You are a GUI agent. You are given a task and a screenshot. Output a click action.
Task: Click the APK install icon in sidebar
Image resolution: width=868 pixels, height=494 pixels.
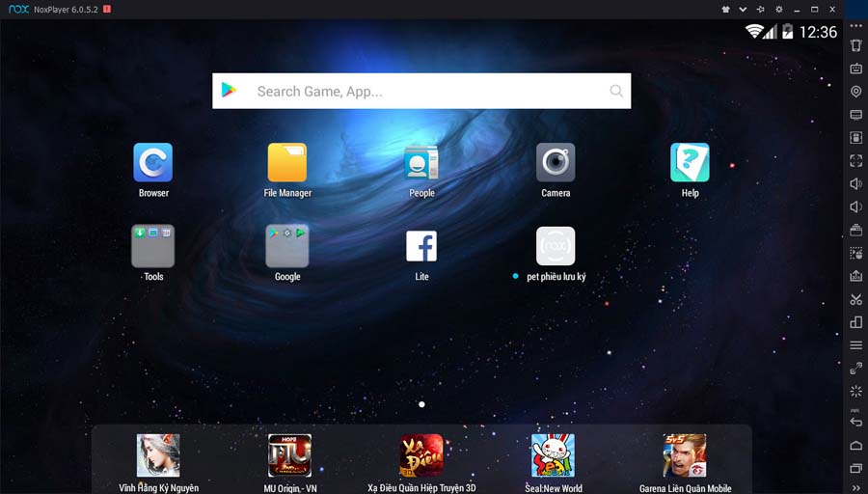click(855, 276)
